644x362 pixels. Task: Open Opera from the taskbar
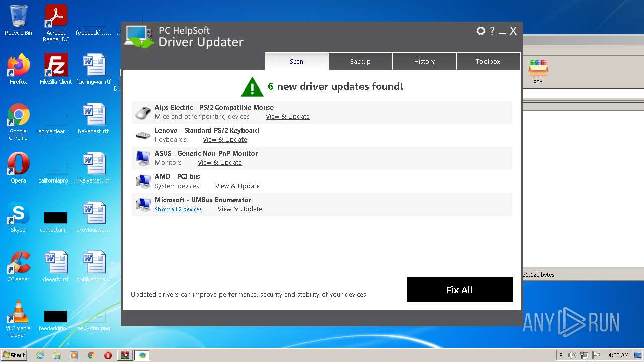108,355
